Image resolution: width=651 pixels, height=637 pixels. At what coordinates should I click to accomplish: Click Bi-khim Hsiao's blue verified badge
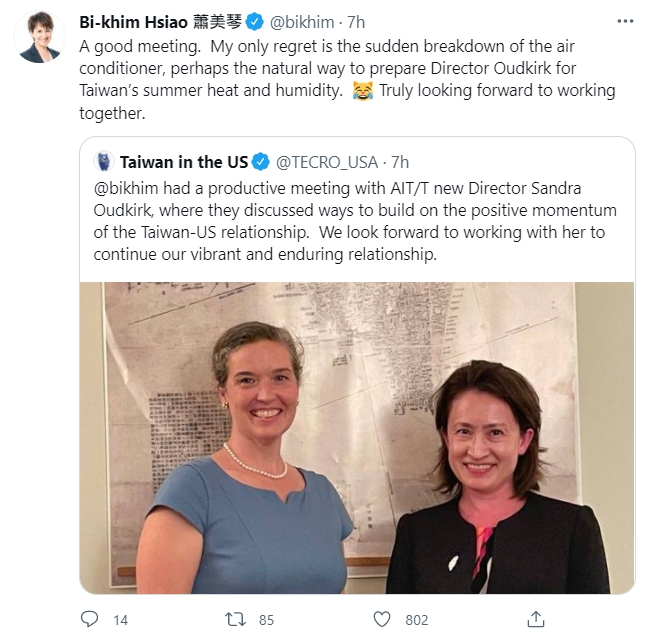[254, 22]
